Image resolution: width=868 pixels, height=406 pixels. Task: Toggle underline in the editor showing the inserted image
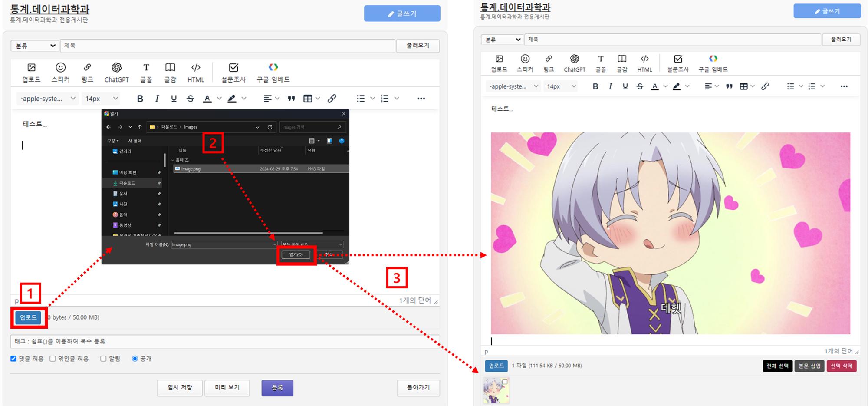[625, 86]
